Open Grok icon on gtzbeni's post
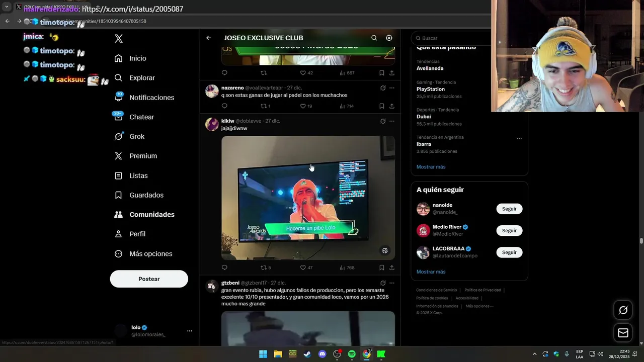The height and width of the screenshot is (362, 644). [x=383, y=283]
